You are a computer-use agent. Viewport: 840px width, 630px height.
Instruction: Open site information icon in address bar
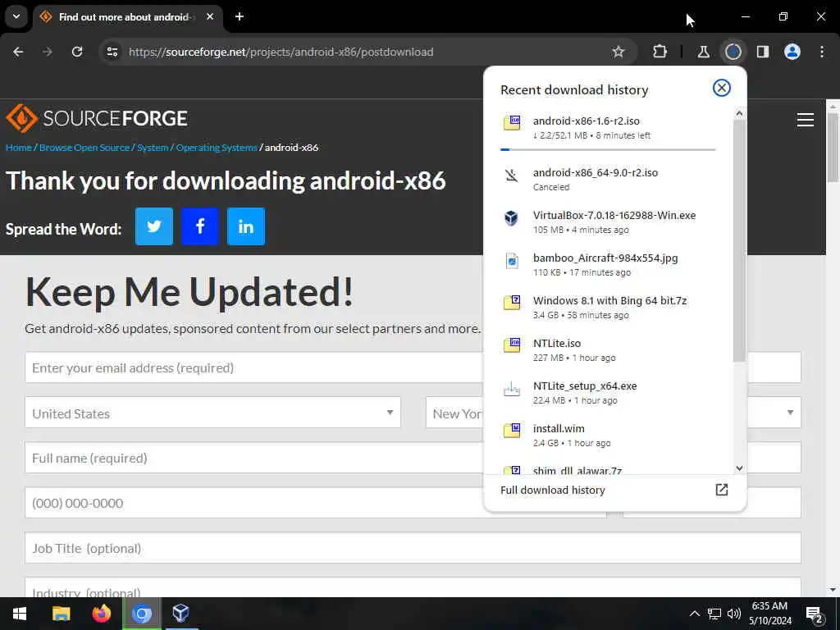pyautogui.click(x=112, y=52)
